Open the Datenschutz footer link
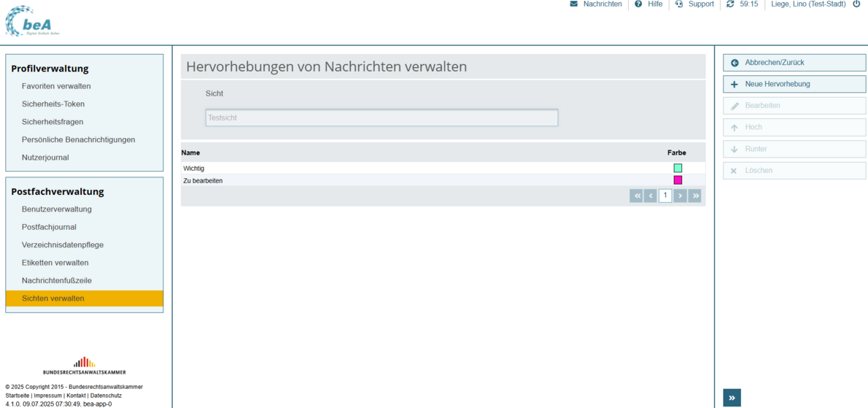Viewport: 868px width, 408px height. tap(106, 396)
